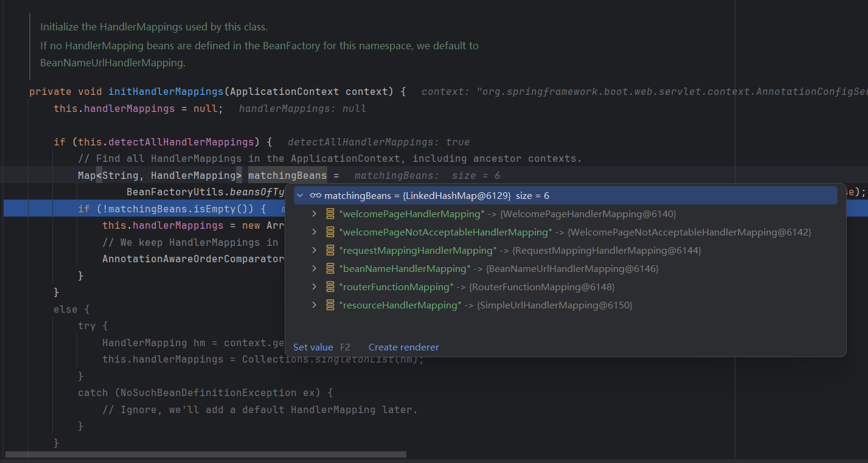This screenshot has width=868, height=463.
Task: Expand the requestMappingHandlerMapping entry arrow
Action: (x=314, y=251)
